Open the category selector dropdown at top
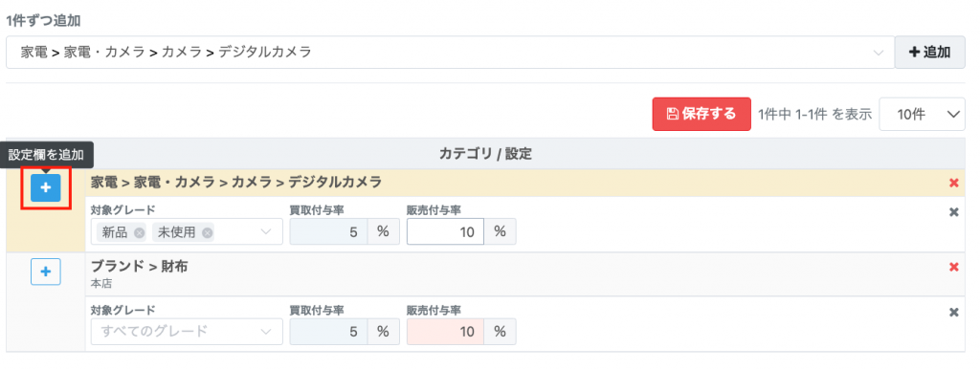This screenshot has width=980, height=370. click(x=451, y=53)
